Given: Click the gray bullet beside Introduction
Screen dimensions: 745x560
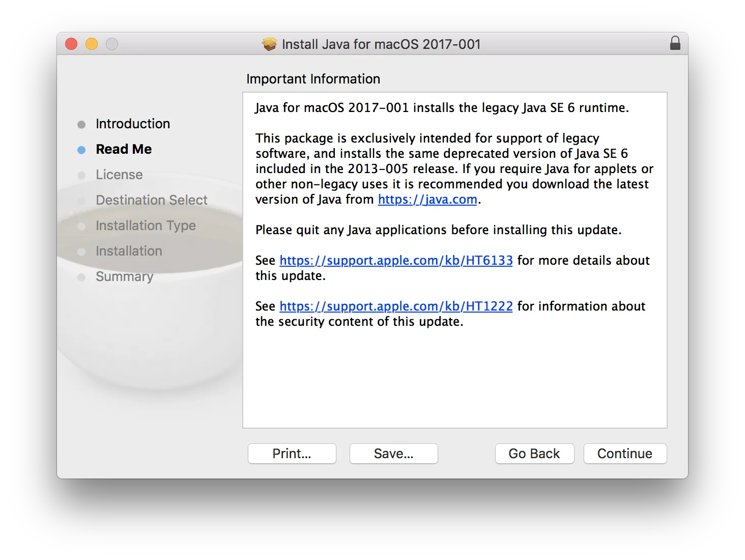Looking at the screenshot, I should point(81,125).
